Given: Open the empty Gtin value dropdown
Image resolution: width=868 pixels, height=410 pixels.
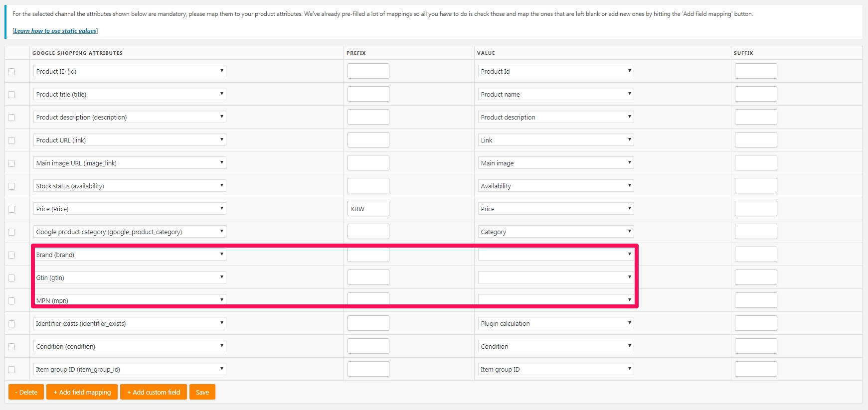Looking at the screenshot, I should pyautogui.click(x=555, y=277).
